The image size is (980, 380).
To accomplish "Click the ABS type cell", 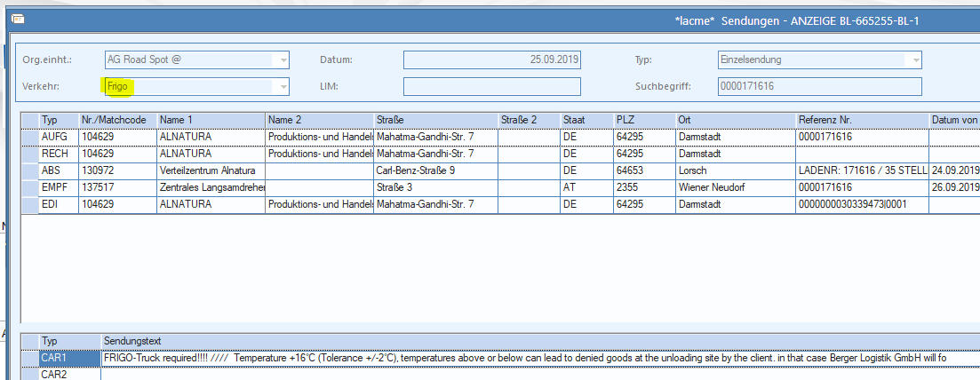I will click(59, 170).
